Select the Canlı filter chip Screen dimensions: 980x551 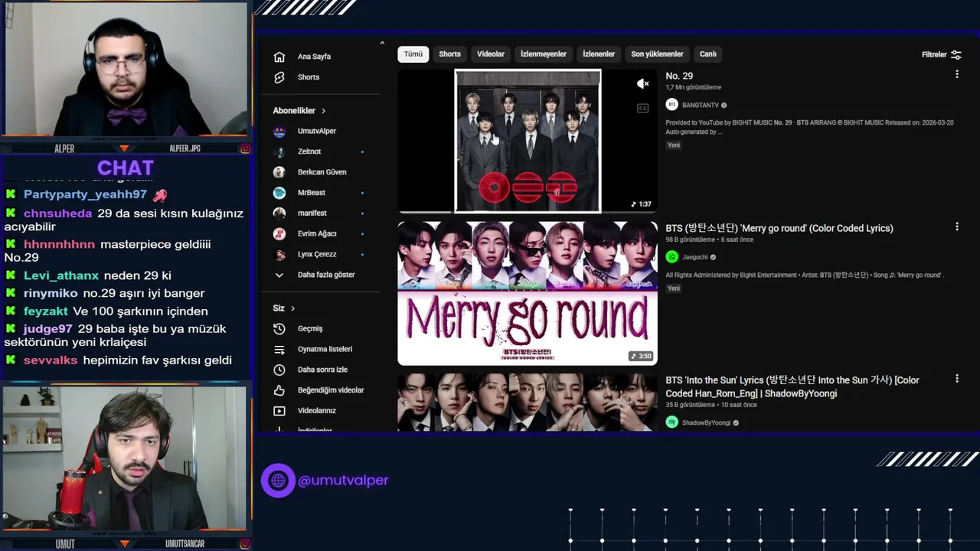[x=708, y=54]
